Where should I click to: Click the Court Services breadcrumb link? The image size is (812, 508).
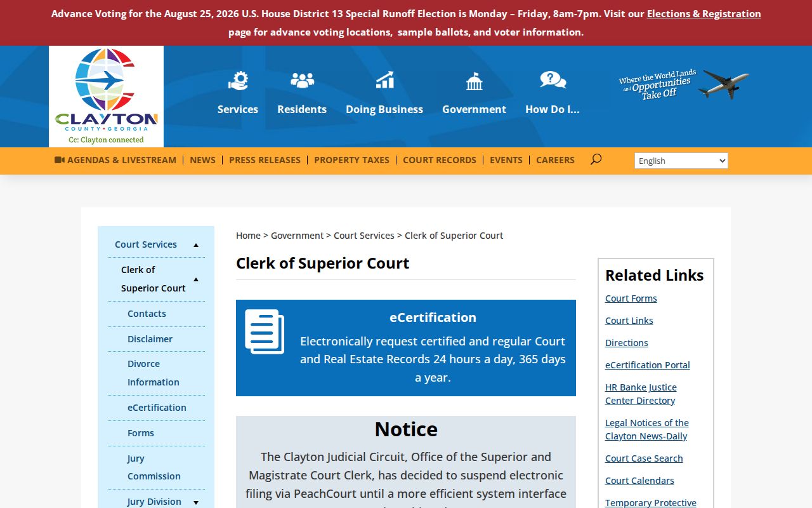364,236
